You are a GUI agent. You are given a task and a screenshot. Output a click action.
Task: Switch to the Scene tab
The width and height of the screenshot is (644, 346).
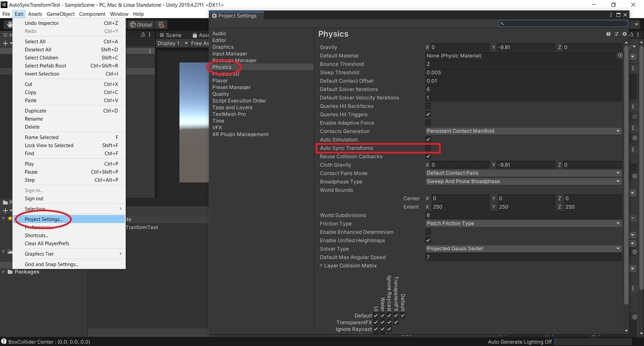[x=170, y=35]
